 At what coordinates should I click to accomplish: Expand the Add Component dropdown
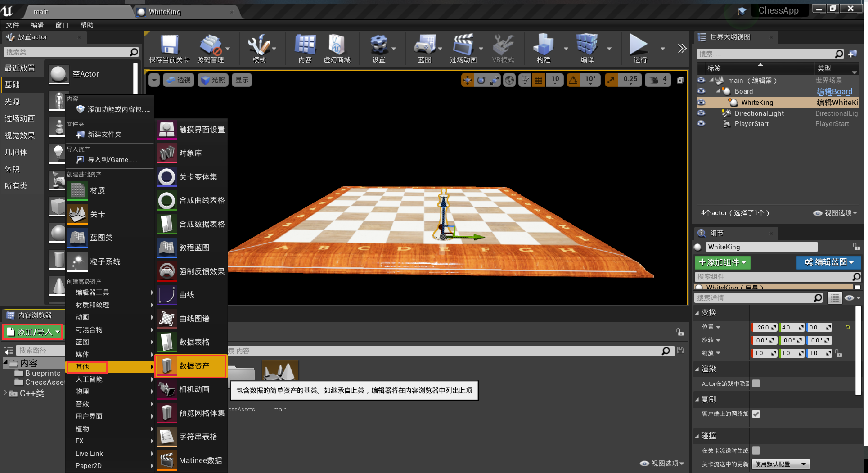tap(722, 262)
